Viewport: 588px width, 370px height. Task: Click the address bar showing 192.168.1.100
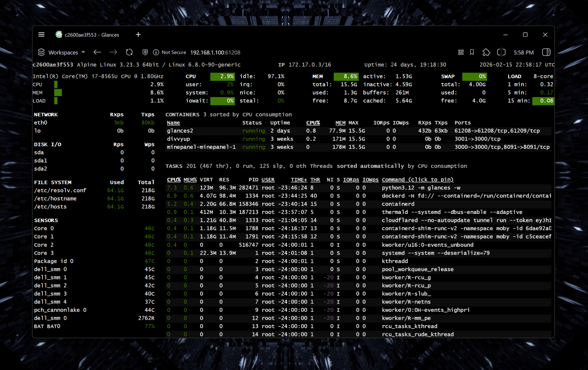pos(215,52)
